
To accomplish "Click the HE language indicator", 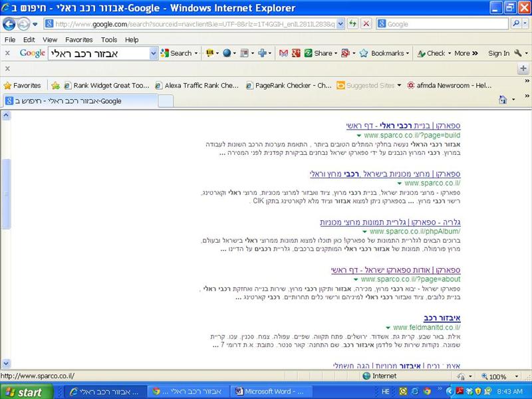I will 386,392.
